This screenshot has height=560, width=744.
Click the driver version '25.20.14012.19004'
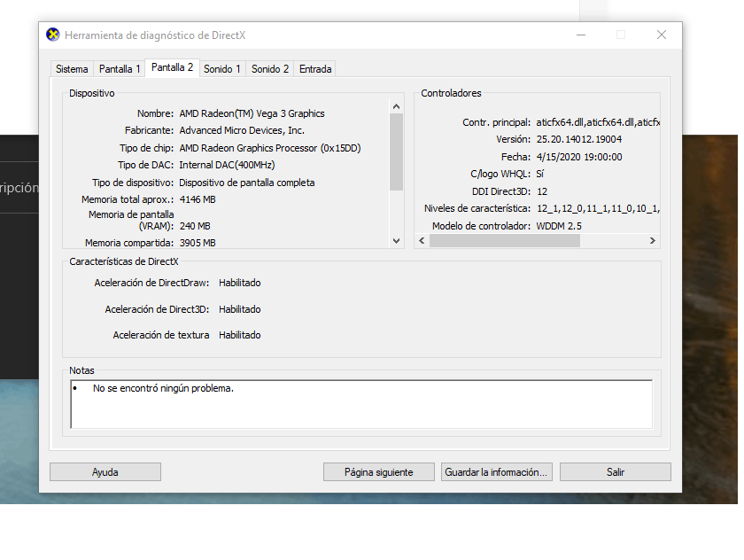point(579,139)
